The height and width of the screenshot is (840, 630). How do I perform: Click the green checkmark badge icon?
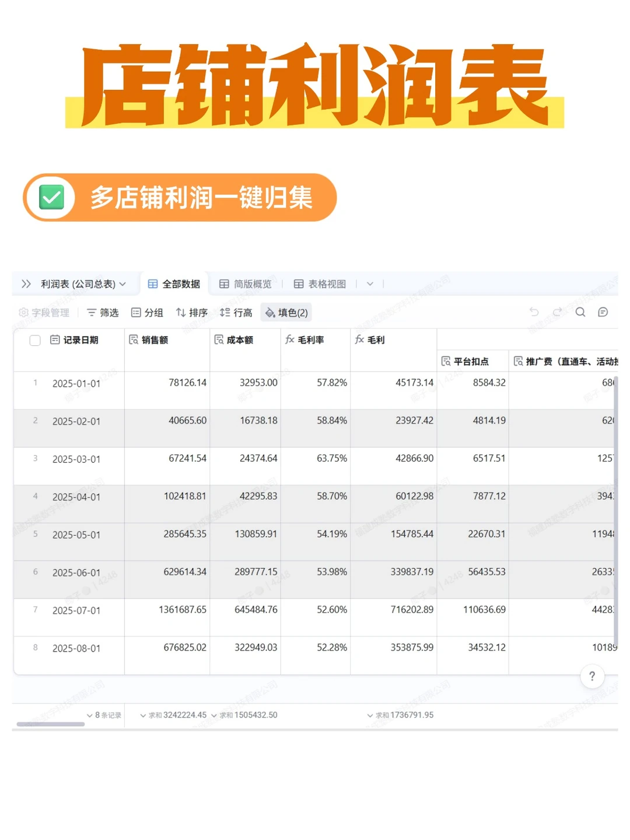click(x=51, y=198)
